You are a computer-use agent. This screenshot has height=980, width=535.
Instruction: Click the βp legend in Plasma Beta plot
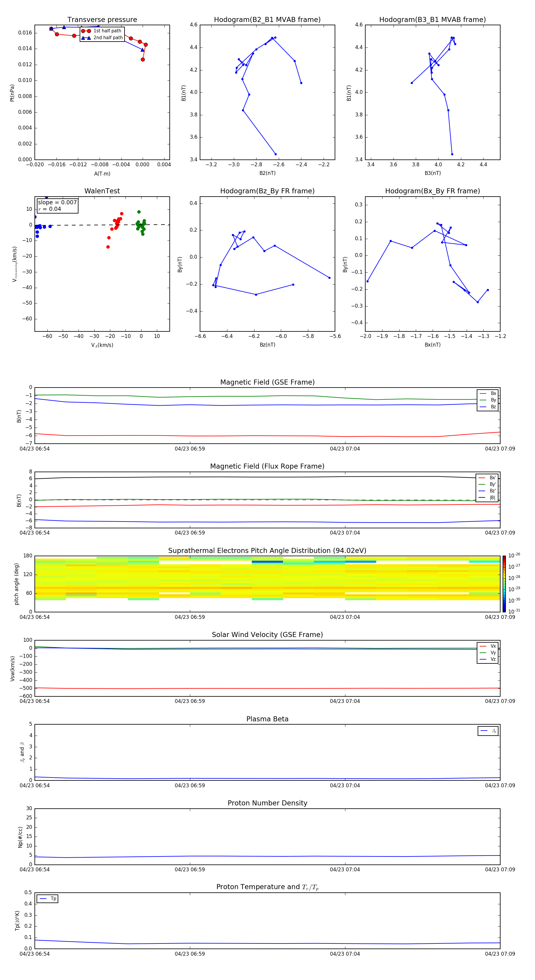pyautogui.click(x=488, y=731)
